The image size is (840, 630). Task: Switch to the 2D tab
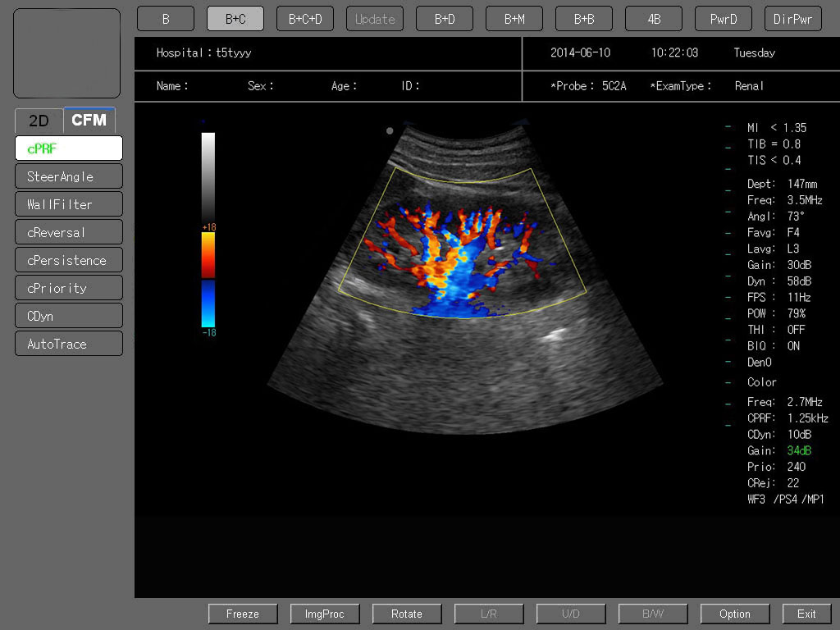coord(38,121)
